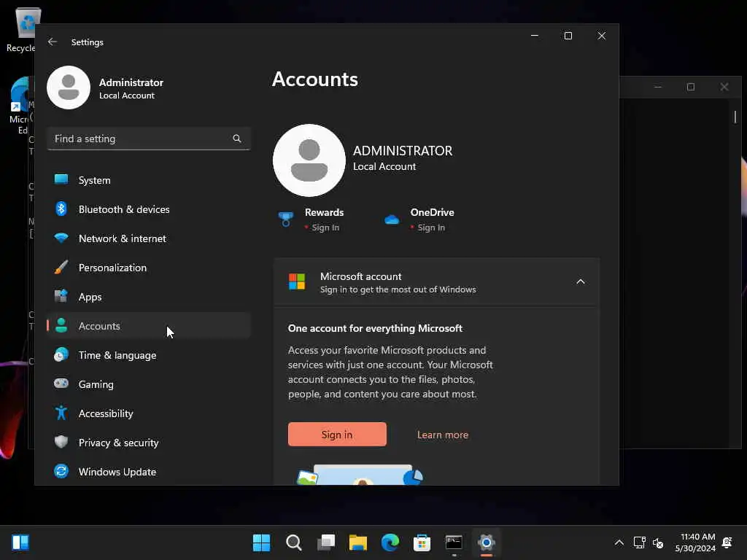
Task: Open the notification bell icon
Action: (x=727, y=542)
